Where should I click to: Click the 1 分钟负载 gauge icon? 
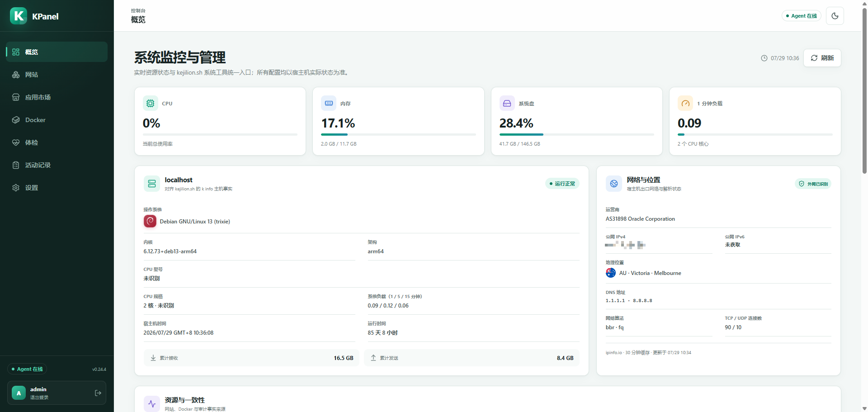click(x=685, y=104)
